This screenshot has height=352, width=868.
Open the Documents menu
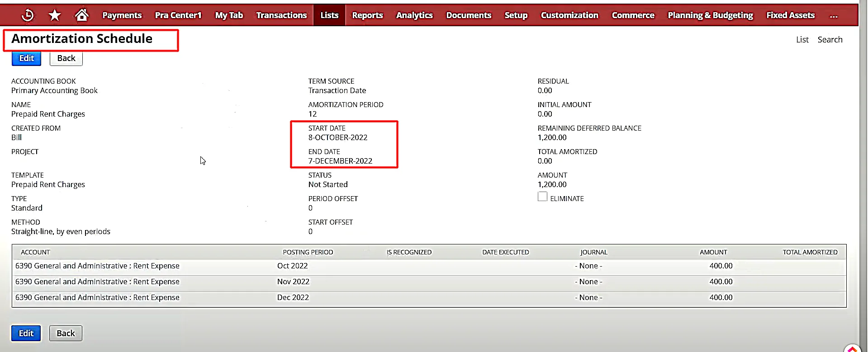pyautogui.click(x=469, y=15)
